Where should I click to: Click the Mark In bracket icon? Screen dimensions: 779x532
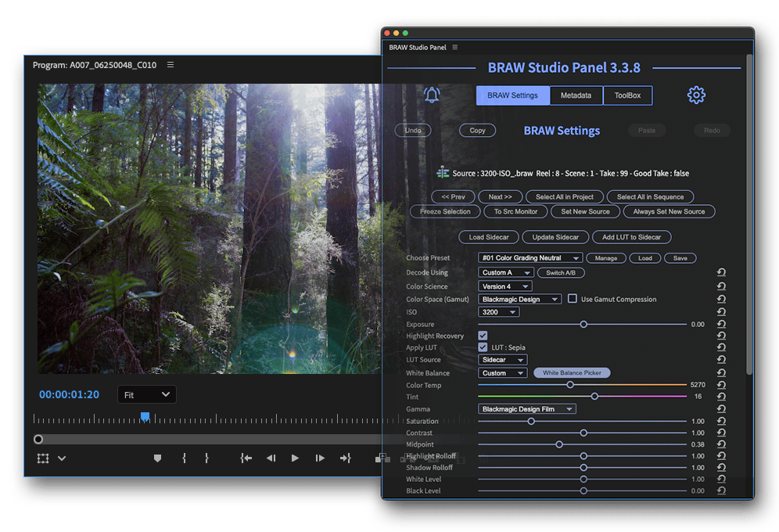185,458
